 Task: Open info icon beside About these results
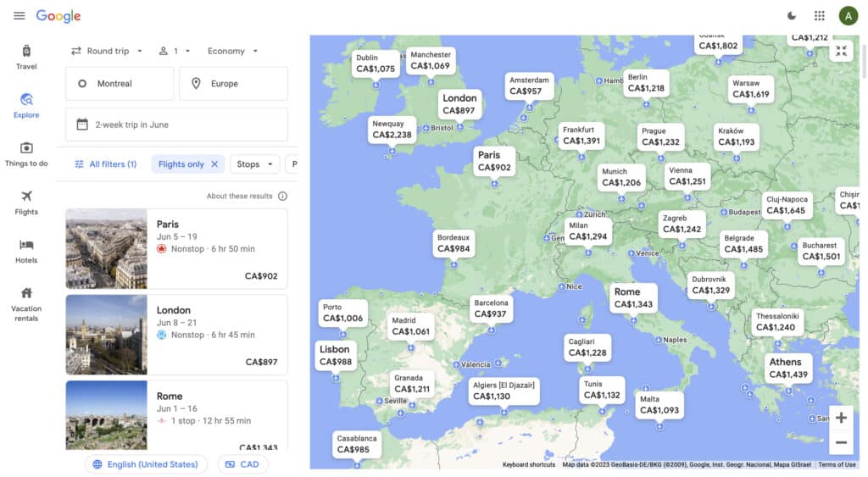(282, 197)
